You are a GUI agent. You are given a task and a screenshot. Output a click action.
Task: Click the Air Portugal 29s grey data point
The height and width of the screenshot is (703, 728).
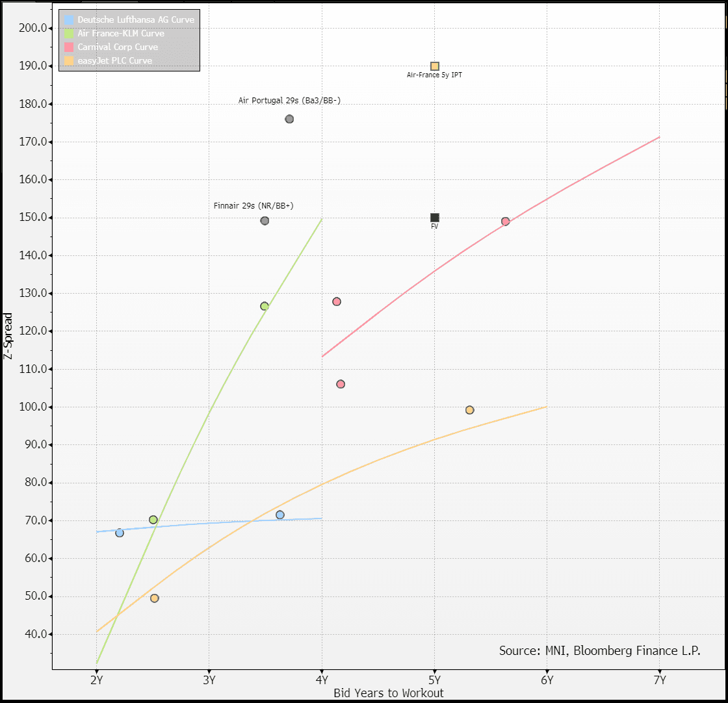click(x=289, y=120)
